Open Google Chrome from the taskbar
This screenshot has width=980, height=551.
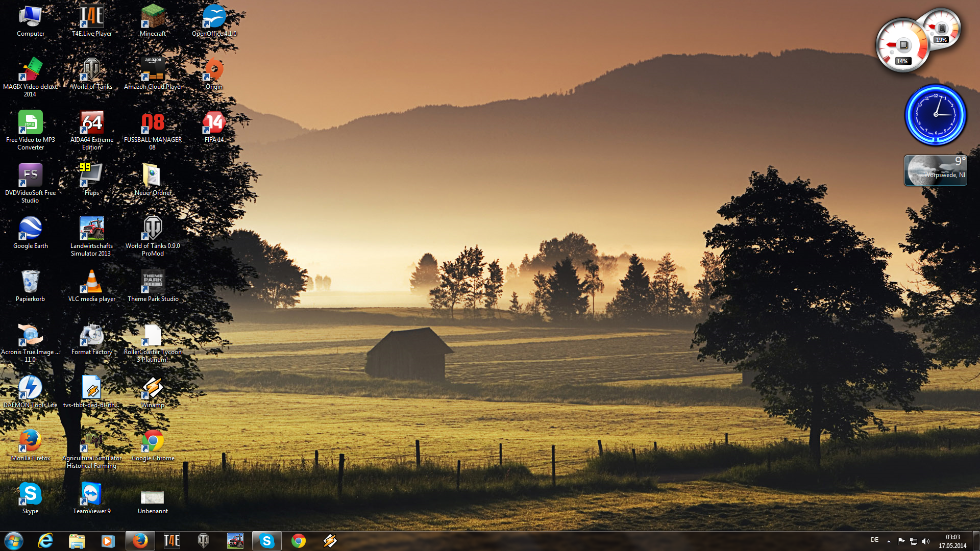pyautogui.click(x=298, y=541)
